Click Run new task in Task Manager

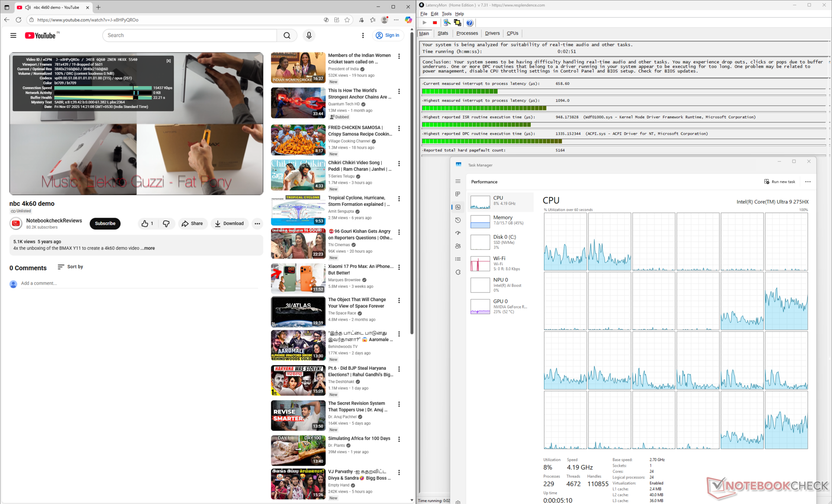tap(780, 182)
